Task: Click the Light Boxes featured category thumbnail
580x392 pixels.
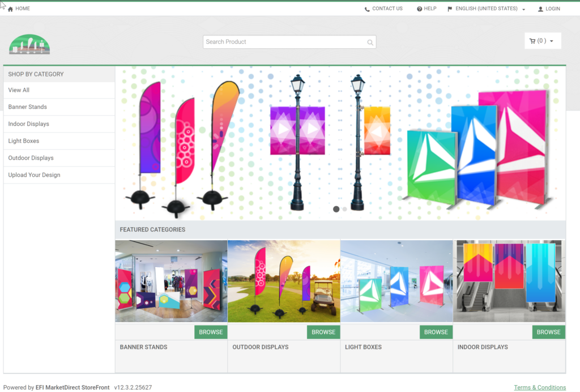Action: (396, 281)
